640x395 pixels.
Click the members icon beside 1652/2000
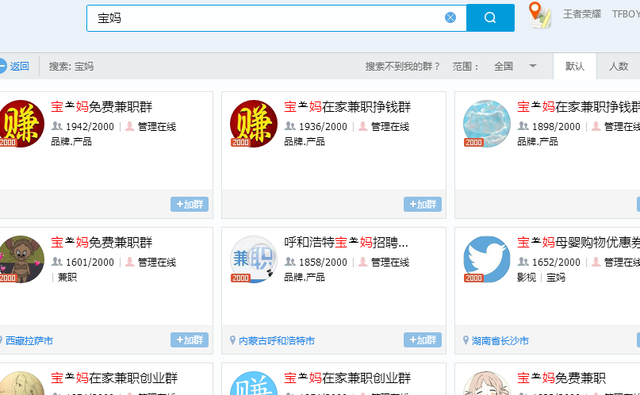[523, 261]
